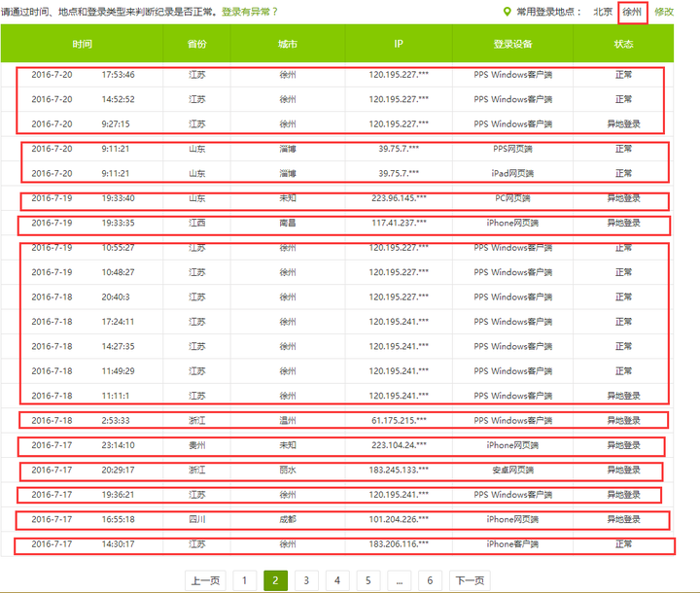The height and width of the screenshot is (593, 700).
Task: Click IP 117.41.237.*** cell
Action: [x=399, y=223]
